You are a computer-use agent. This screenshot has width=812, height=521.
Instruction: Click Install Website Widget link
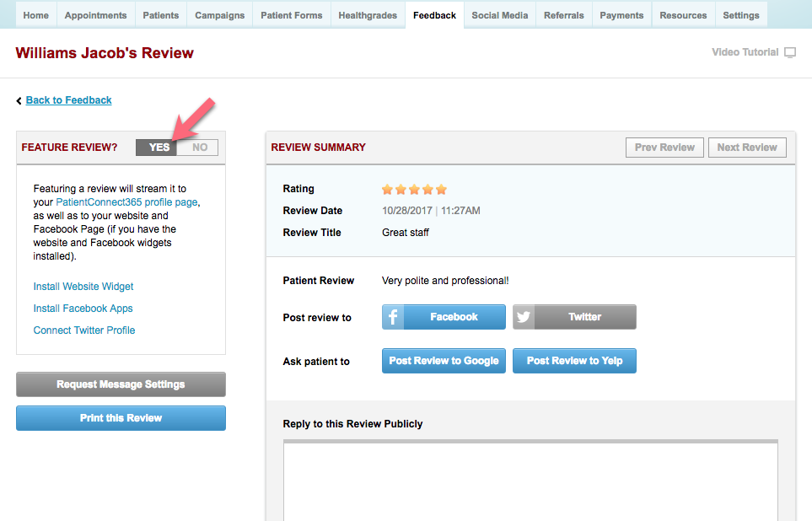(x=83, y=287)
